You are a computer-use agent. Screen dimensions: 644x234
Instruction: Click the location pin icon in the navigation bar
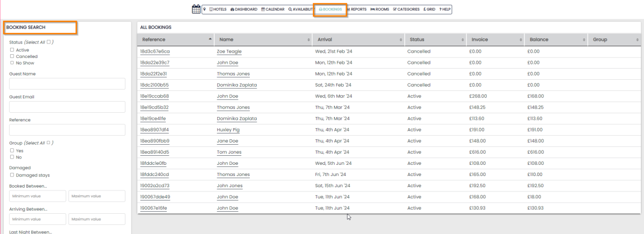point(205,10)
